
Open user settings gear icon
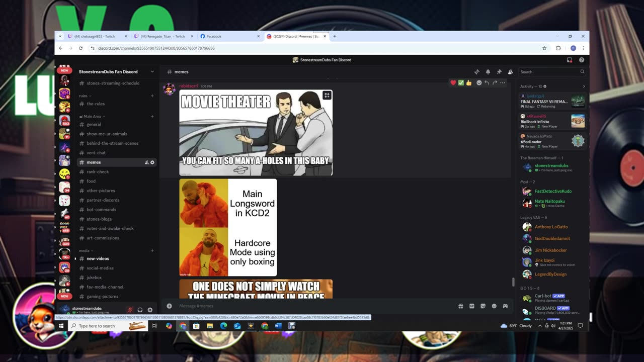(150, 310)
